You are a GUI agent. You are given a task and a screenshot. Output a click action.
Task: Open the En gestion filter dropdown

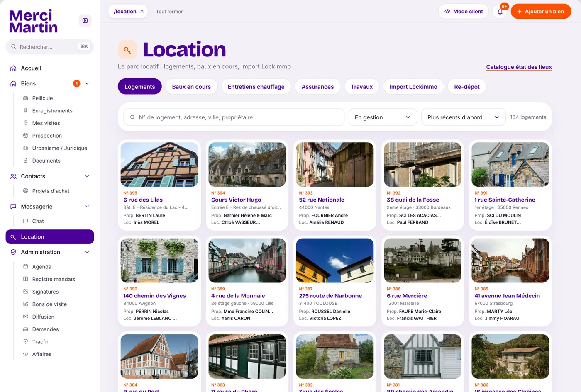383,117
